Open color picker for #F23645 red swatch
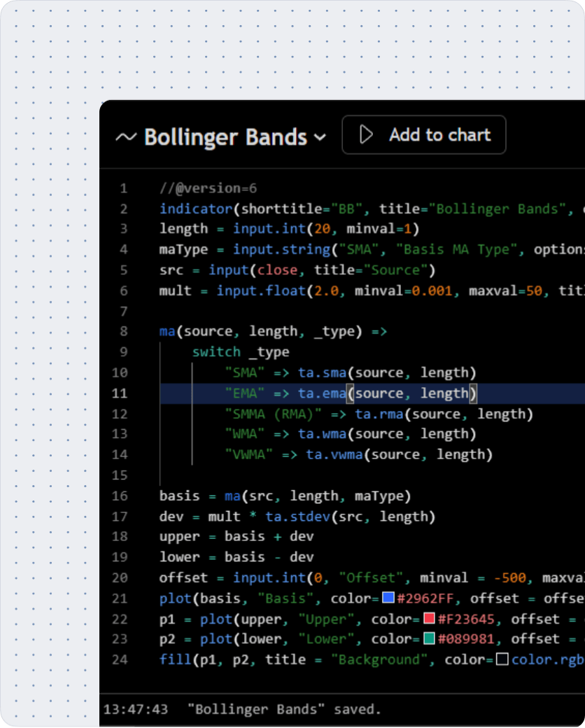 (x=429, y=618)
